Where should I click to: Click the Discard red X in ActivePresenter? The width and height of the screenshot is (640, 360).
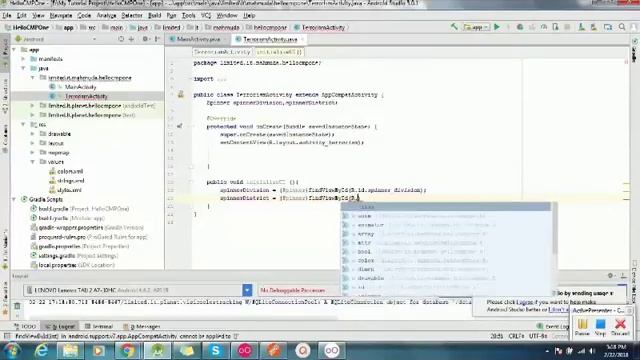(620, 327)
